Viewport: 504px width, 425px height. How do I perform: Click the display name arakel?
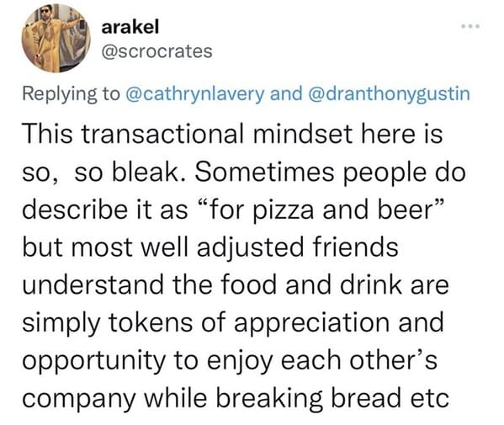coord(130,27)
